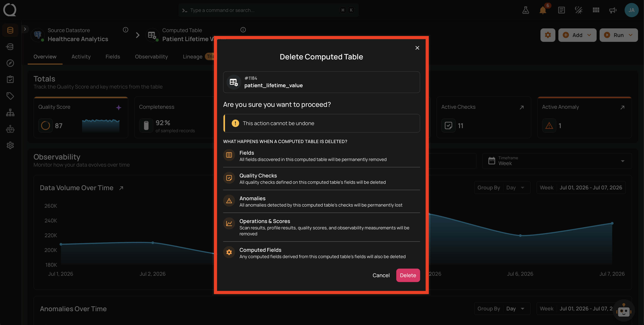Switch to the Fields tab
The width and height of the screenshot is (644, 325).
(113, 57)
